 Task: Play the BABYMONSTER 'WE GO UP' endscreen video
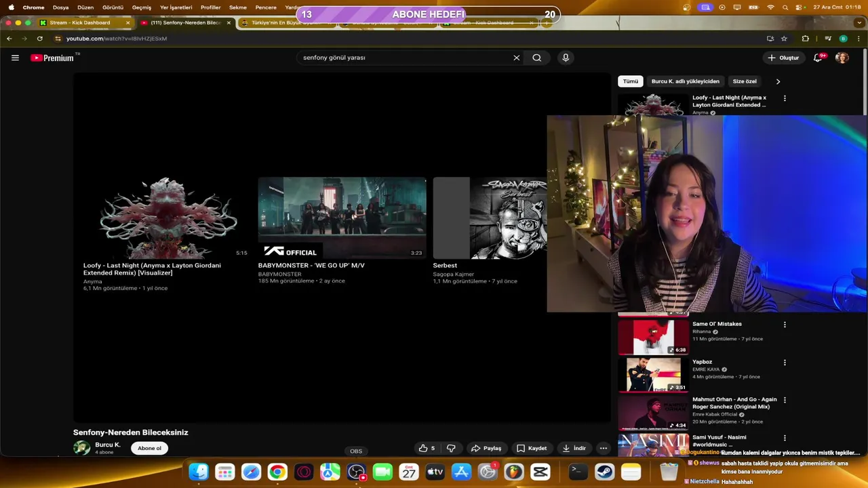(342, 218)
